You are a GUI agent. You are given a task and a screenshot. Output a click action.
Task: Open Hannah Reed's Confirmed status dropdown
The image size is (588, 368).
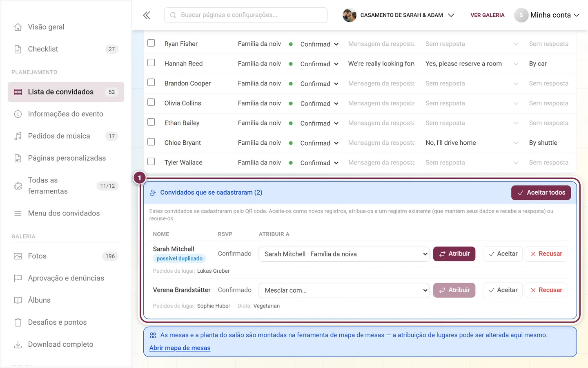point(319,64)
